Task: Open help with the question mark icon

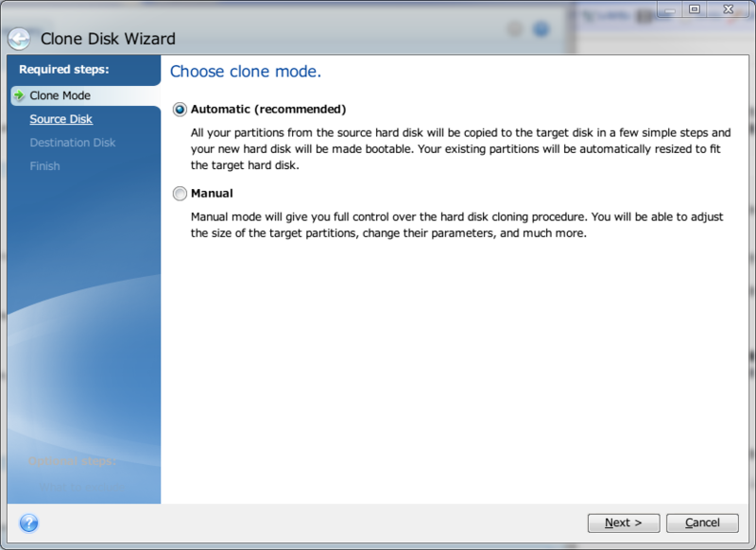Action: tap(29, 523)
